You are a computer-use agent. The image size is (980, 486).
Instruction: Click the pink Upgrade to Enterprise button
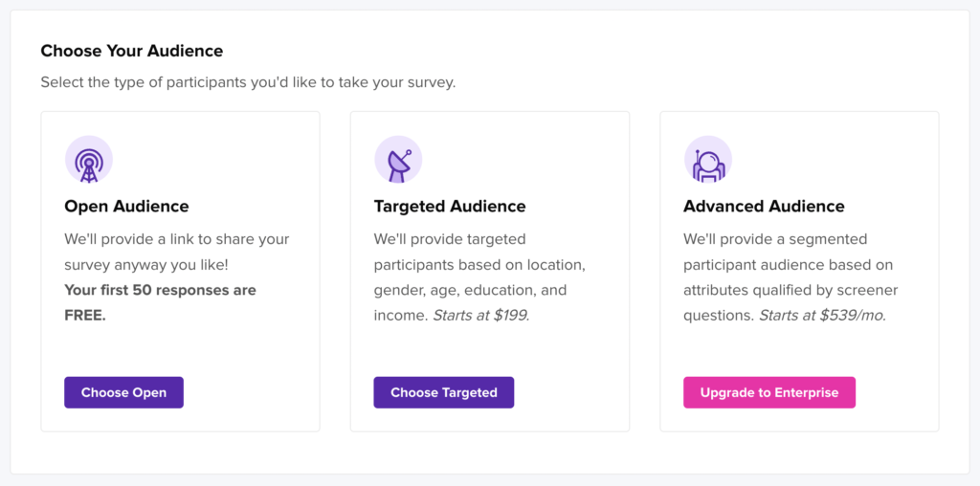pos(769,392)
